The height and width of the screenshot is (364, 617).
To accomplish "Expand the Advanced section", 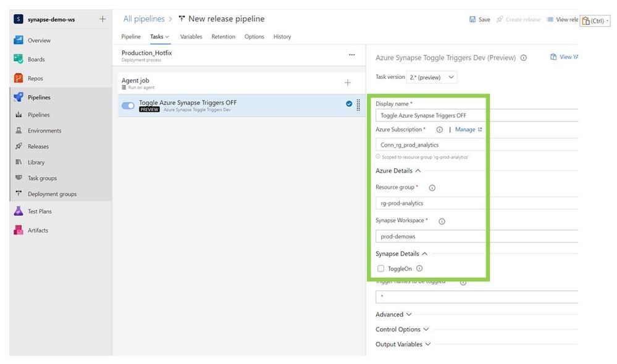I will [393, 315].
